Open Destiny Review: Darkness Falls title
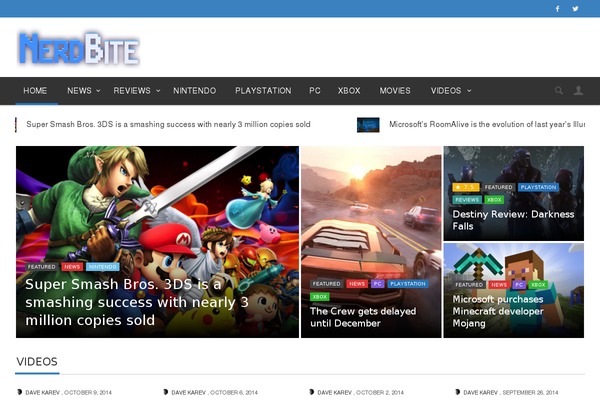The width and height of the screenshot is (600, 400). (513, 220)
